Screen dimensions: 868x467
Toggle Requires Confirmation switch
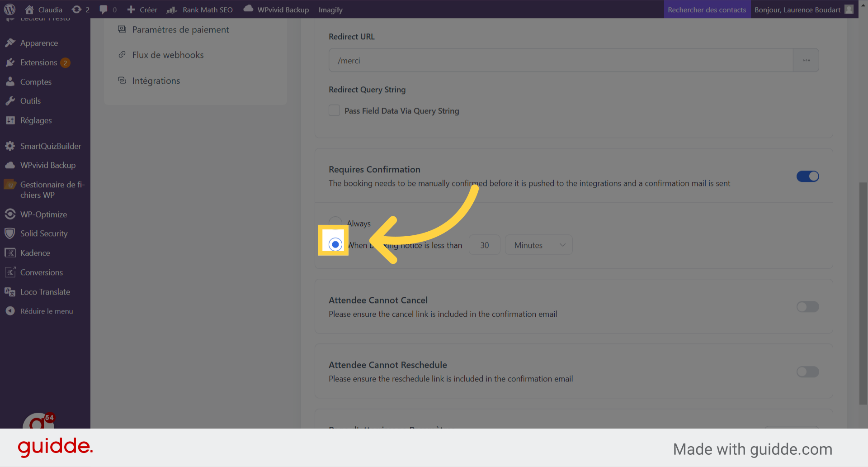(807, 176)
